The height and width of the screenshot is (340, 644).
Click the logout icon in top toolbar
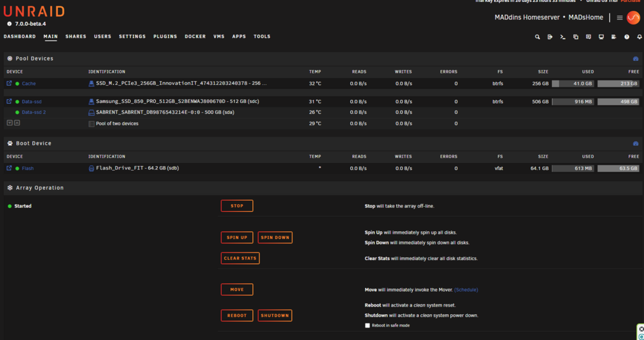pos(550,37)
